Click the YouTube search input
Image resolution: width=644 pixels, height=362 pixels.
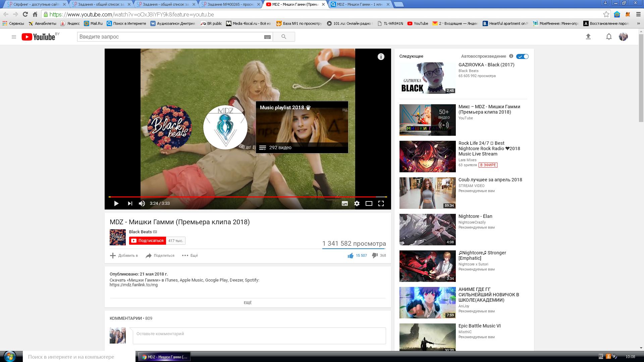170,37
